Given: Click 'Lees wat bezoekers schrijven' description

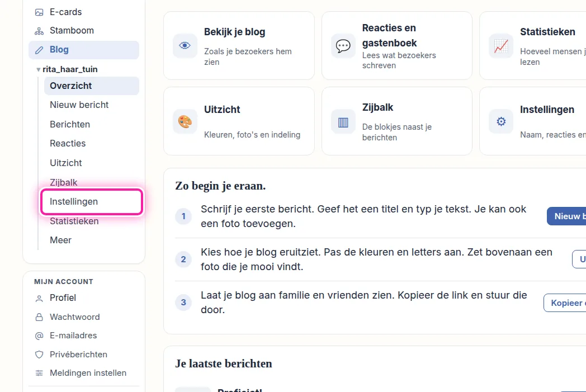Looking at the screenshot, I should pos(399,60).
